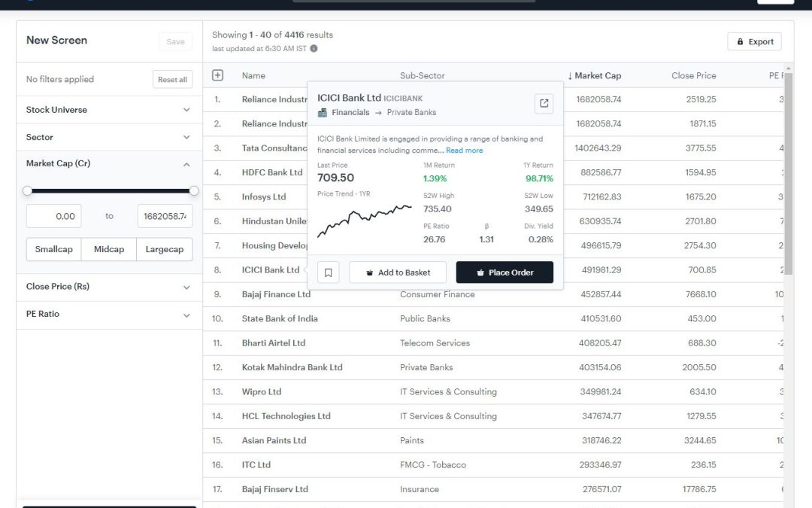Open HCL Technologies Ltd row
Viewport: 812px width, 508px height.
tap(286, 416)
